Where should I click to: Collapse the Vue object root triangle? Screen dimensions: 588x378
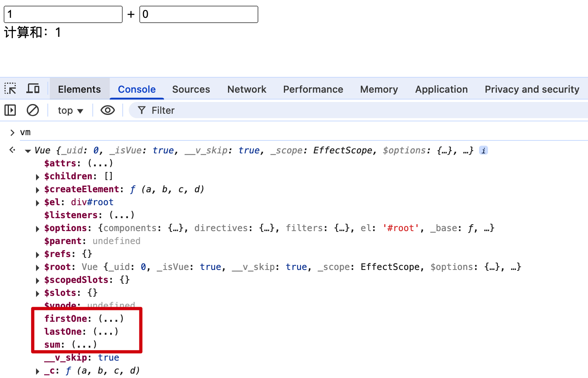(x=28, y=151)
